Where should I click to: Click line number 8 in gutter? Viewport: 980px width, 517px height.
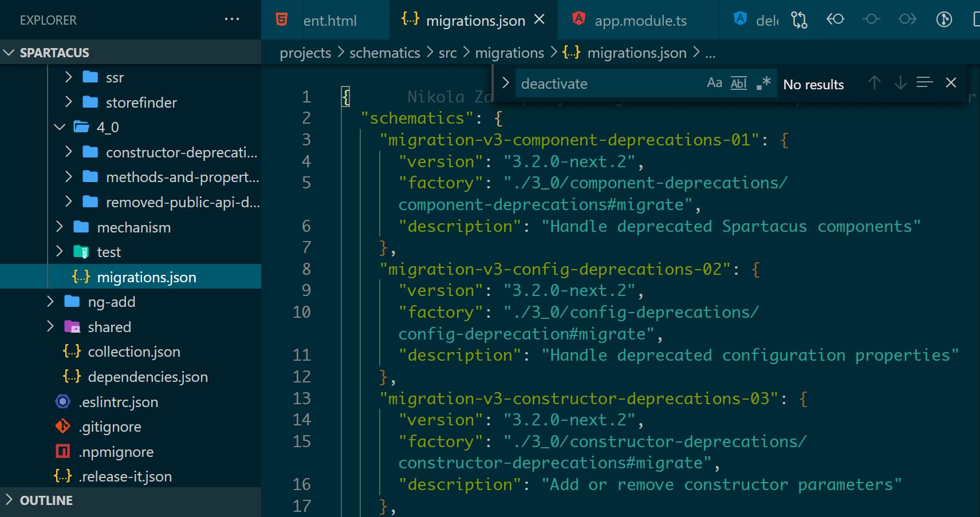pyautogui.click(x=306, y=269)
